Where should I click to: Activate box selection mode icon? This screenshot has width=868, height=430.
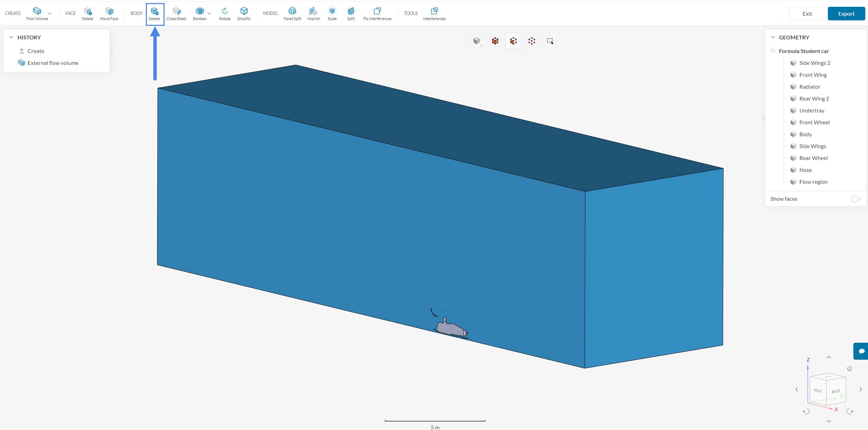point(550,41)
